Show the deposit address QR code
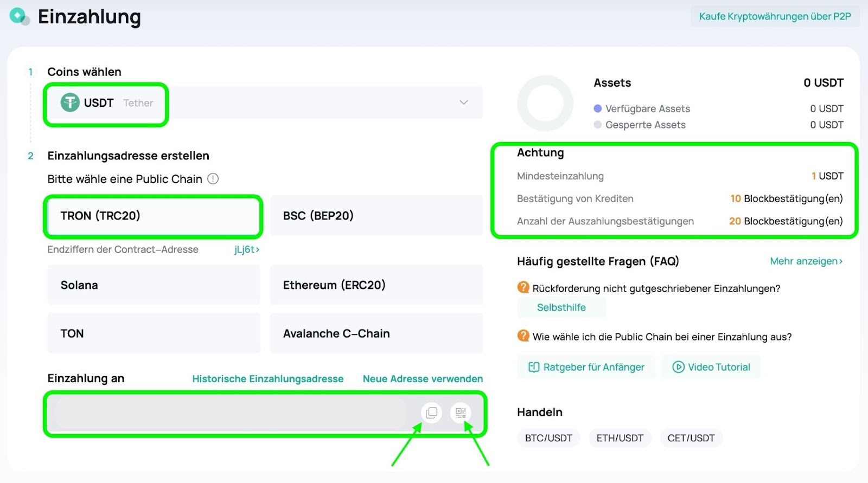Image resolution: width=868 pixels, height=483 pixels. click(x=461, y=413)
